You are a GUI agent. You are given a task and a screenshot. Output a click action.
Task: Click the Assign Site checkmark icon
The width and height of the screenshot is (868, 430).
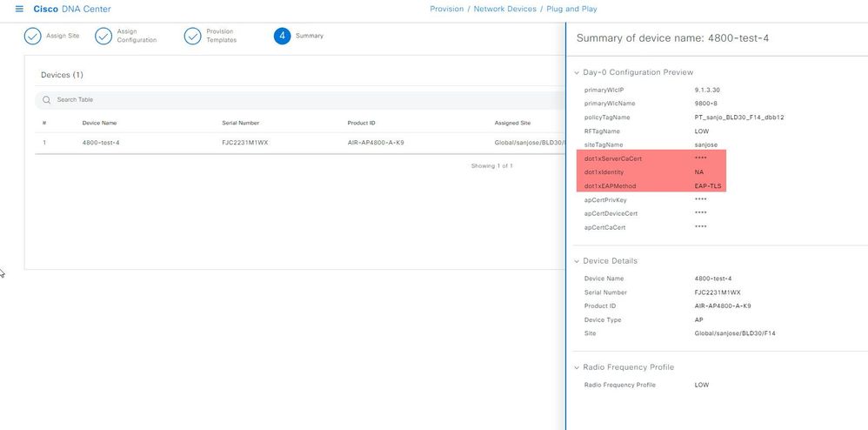pos(33,36)
